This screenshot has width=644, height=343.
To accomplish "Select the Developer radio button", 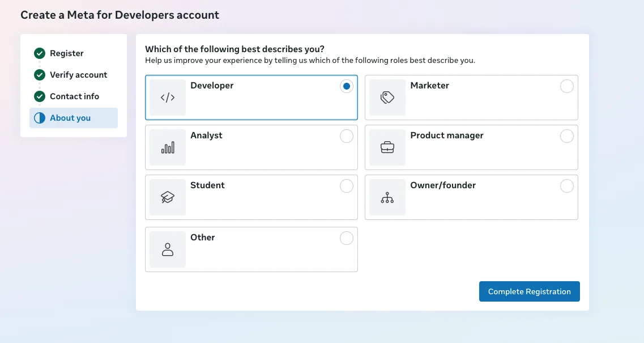I will click(x=347, y=86).
